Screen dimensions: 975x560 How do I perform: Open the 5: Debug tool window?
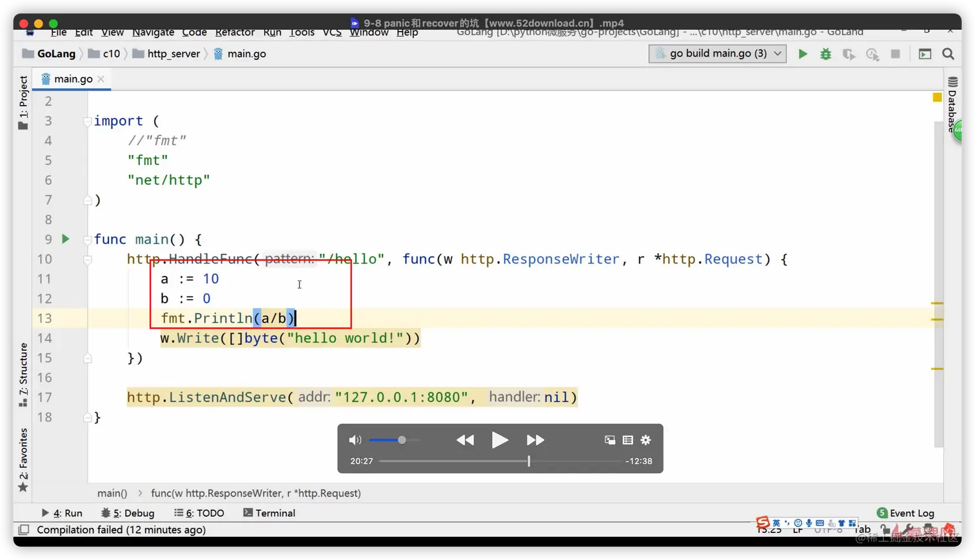[128, 513]
